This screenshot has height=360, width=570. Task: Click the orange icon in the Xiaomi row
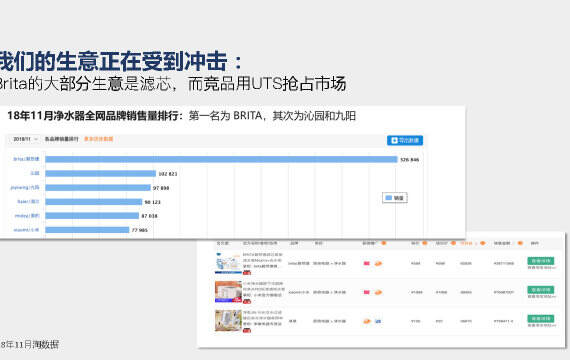pyautogui.click(x=378, y=292)
